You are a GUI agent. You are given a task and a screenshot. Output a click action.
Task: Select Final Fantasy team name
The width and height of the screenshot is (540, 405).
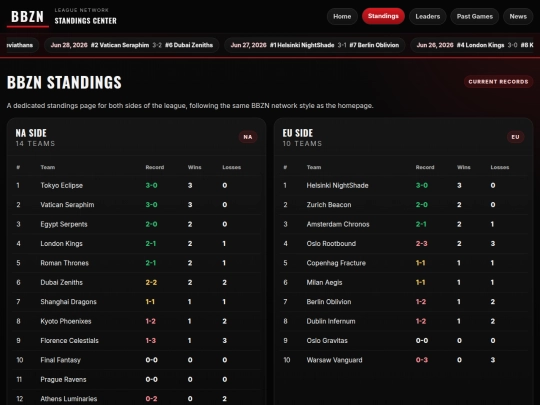pyautogui.click(x=60, y=360)
